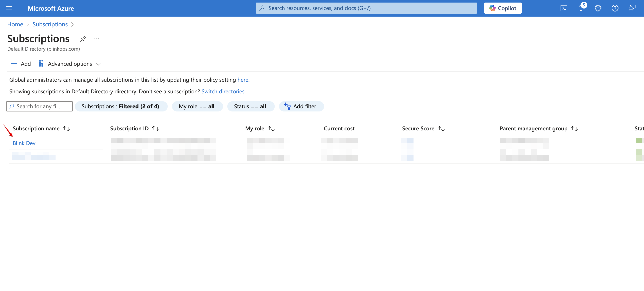Click the Add filter button
The image size is (644, 291).
[x=301, y=106]
